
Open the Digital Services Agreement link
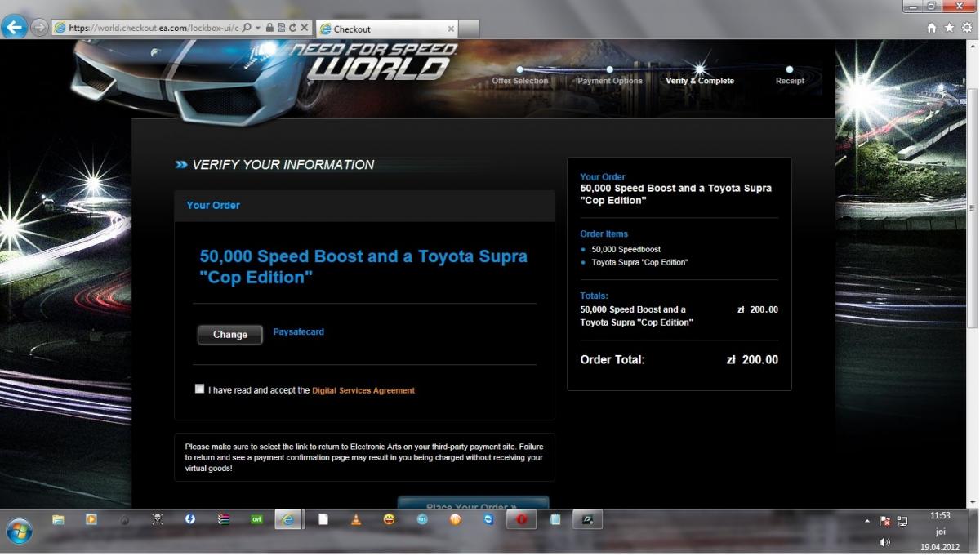tap(363, 391)
